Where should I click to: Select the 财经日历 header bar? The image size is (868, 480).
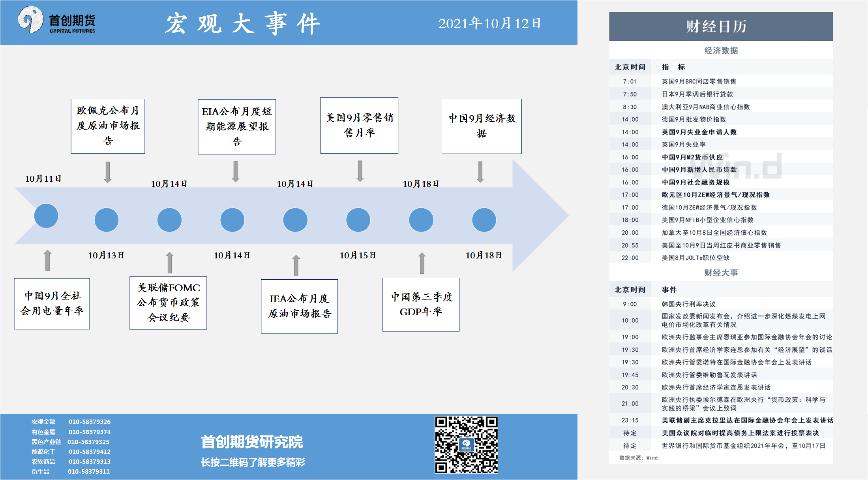click(720, 26)
